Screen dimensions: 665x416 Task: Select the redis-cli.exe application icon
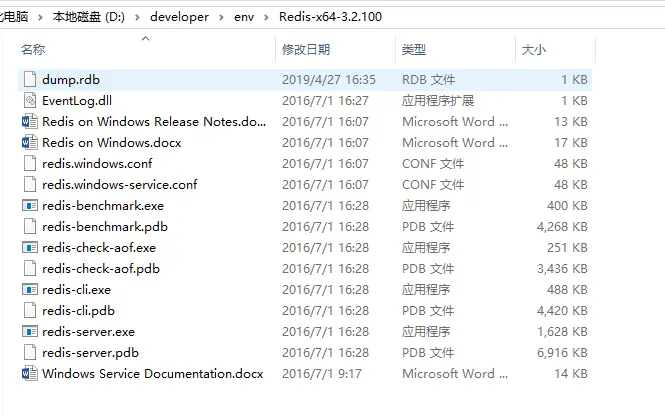click(x=30, y=290)
